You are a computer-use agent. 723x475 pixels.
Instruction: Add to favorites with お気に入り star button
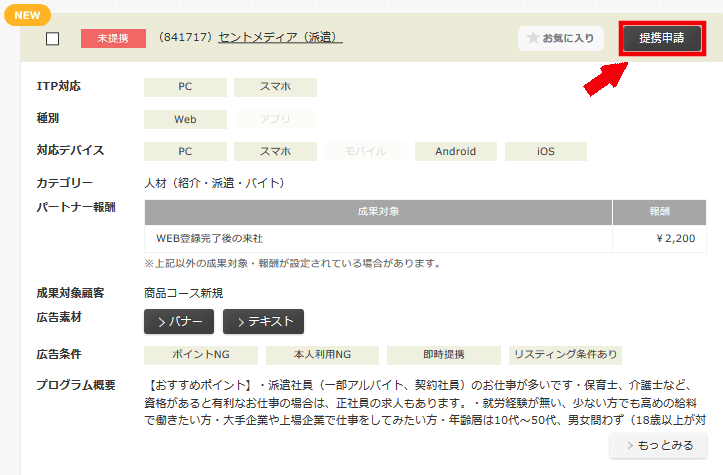click(561, 38)
